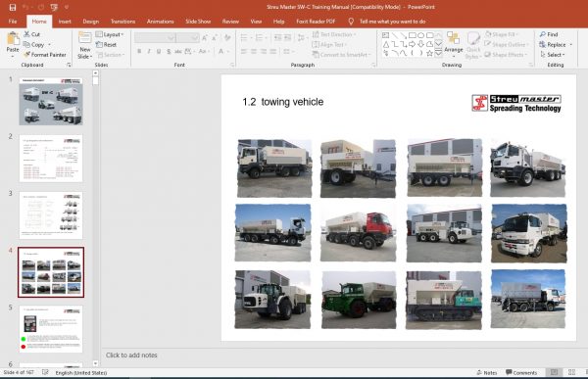
Task: Open Comments pane from status bar
Action: [x=521, y=372]
